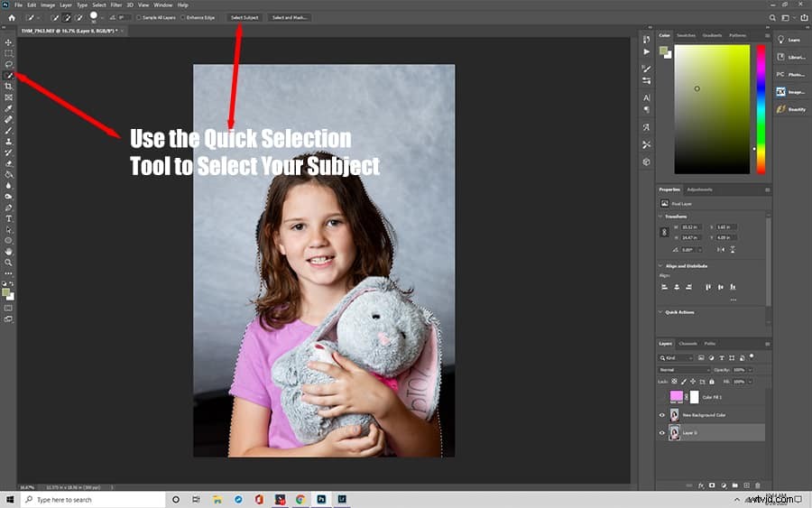Select the Brush tool

click(x=8, y=131)
